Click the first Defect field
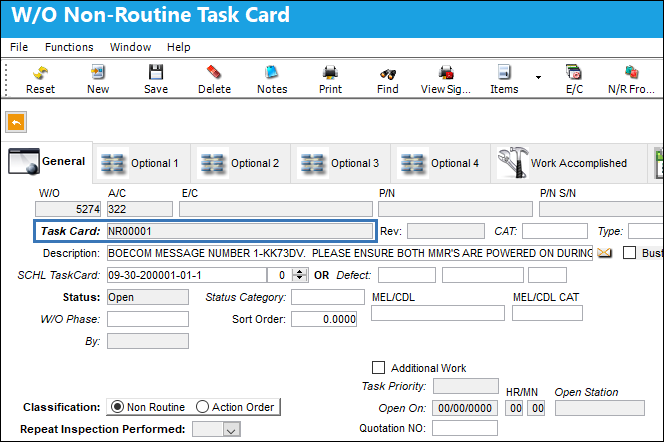This screenshot has width=664, height=442. point(407,275)
